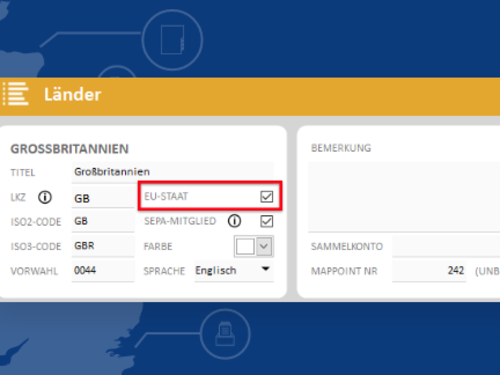Click the Grossbritannien panel heading

70,149
